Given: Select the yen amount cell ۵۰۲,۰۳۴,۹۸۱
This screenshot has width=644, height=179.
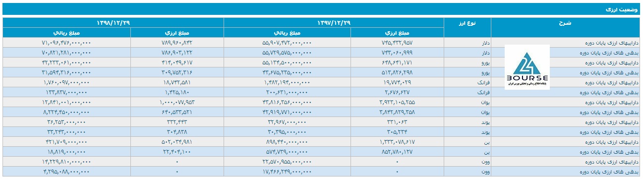Looking at the screenshot, I should click(177, 142).
